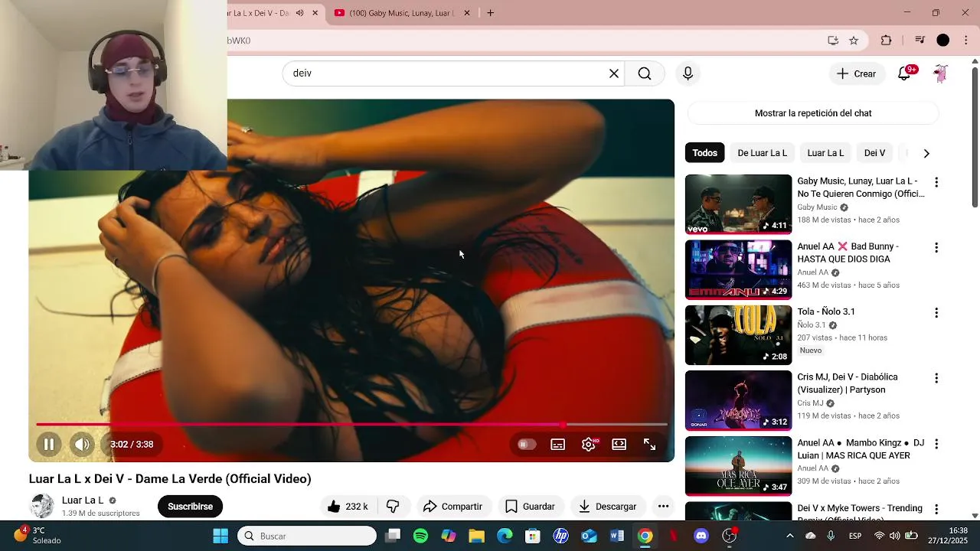Open more actions menu beside Descargar
The image size is (980, 551).
tap(664, 507)
